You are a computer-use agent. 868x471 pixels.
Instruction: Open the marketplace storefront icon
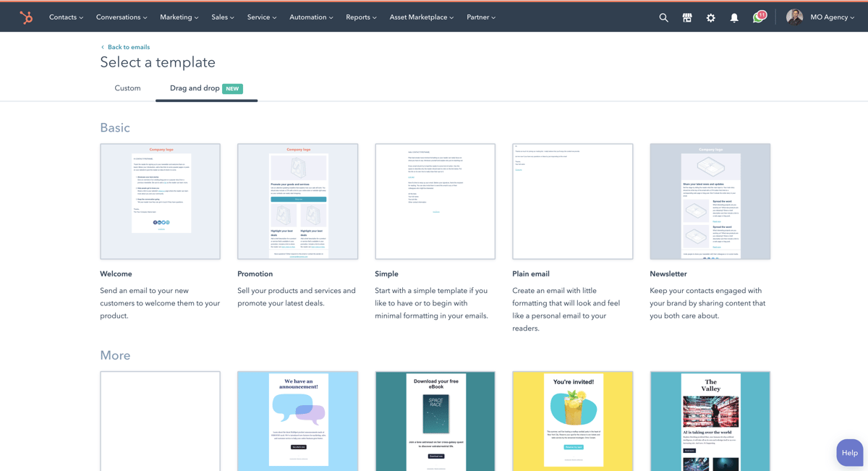[687, 17]
